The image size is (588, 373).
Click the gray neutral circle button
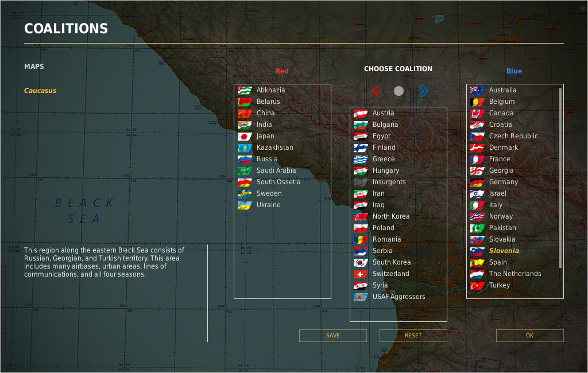click(x=399, y=91)
